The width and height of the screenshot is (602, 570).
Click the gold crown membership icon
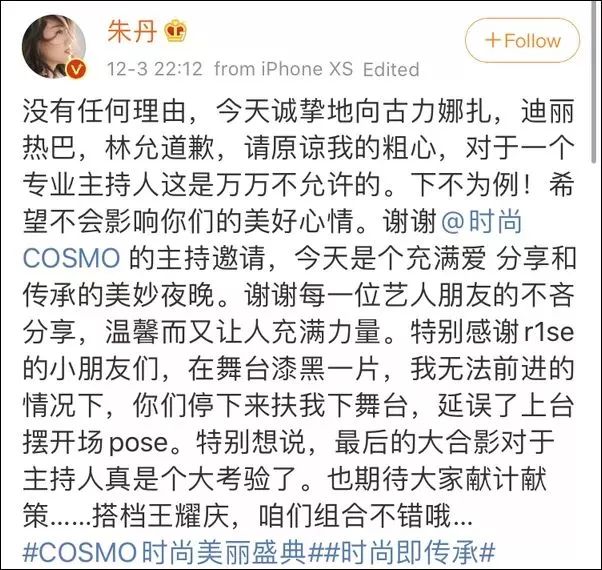click(x=175, y=31)
